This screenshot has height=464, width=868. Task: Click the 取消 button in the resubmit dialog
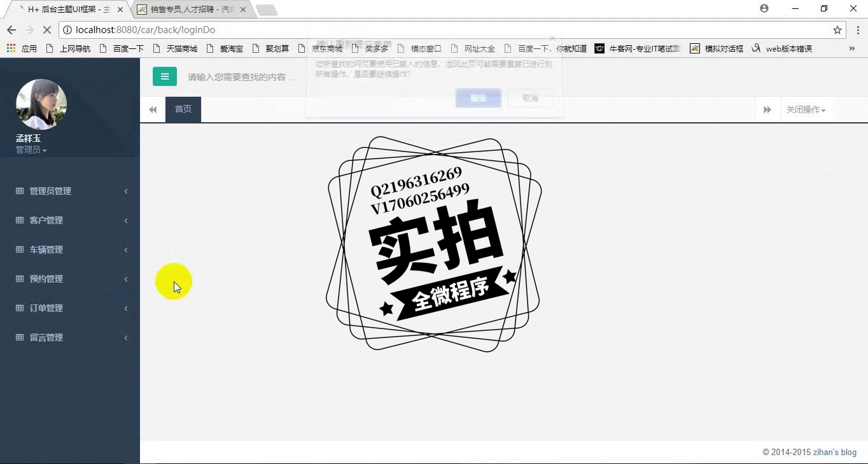coord(530,98)
